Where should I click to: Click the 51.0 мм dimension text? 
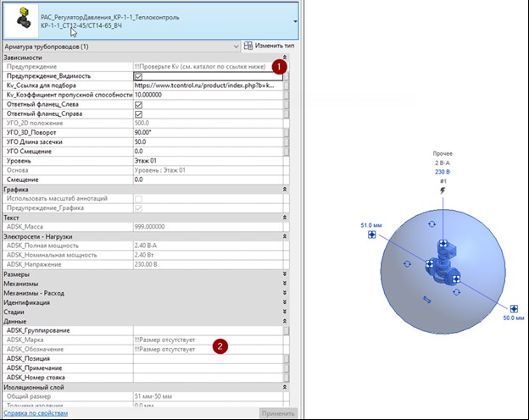371,225
